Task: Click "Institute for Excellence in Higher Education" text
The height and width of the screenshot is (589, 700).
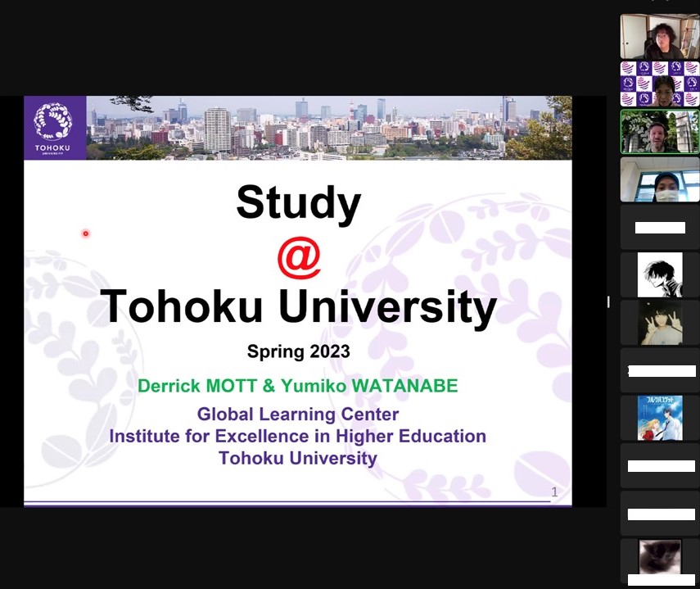Action: pos(298,436)
